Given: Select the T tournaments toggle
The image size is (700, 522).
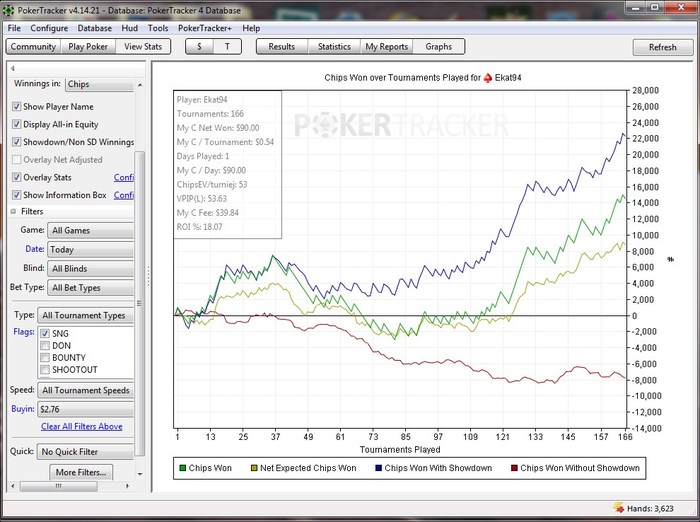Looking at the screenshot, I should click(227, 46).
